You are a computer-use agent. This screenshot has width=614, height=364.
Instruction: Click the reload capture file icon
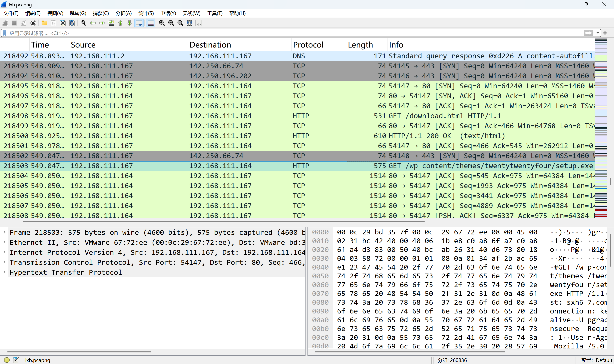(72, 23)
